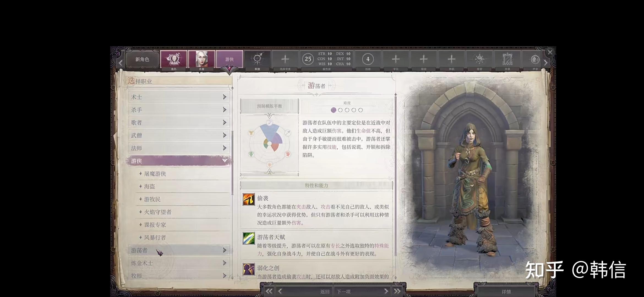Expand the 法师 class arrow

coord(225,148)
